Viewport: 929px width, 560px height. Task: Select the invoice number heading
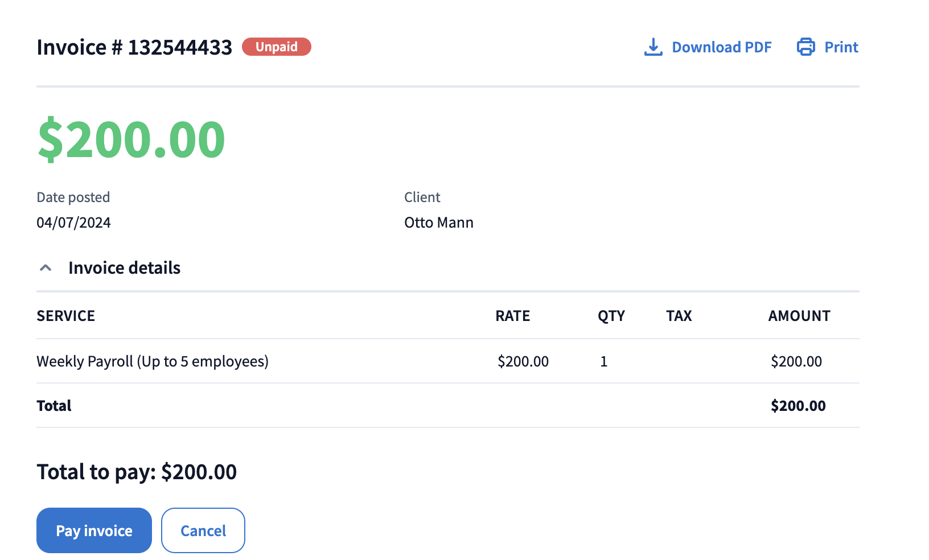click(134, 47)
